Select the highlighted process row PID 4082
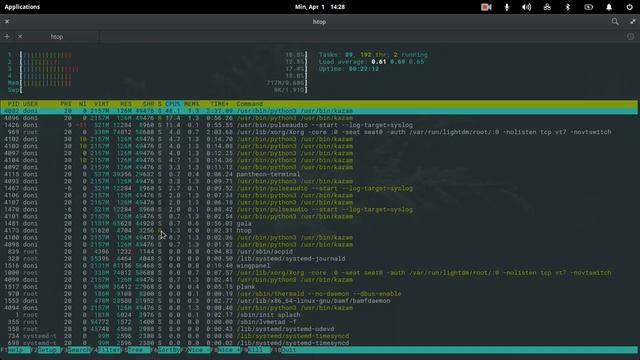Viewport: 640px width, 360px height. [x=319, y=111]
